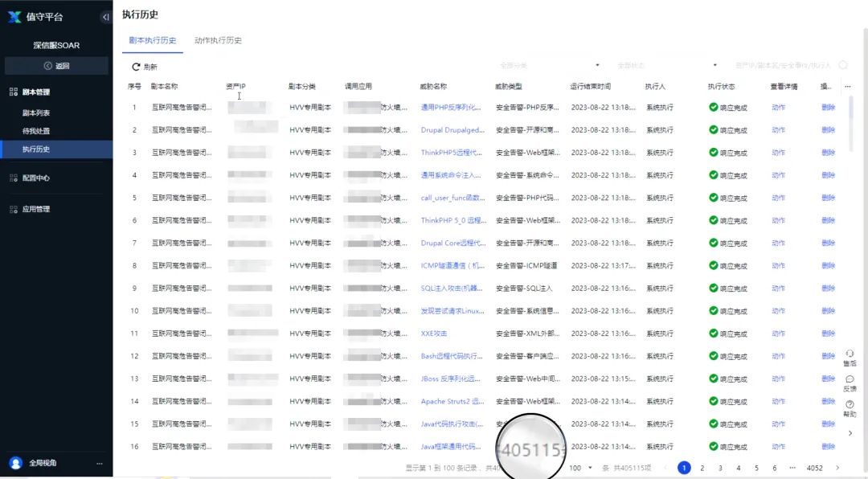868x479 pixels.
Task: Open the Drupal Drupalged threat link in row 2
Action: point(452,130)
